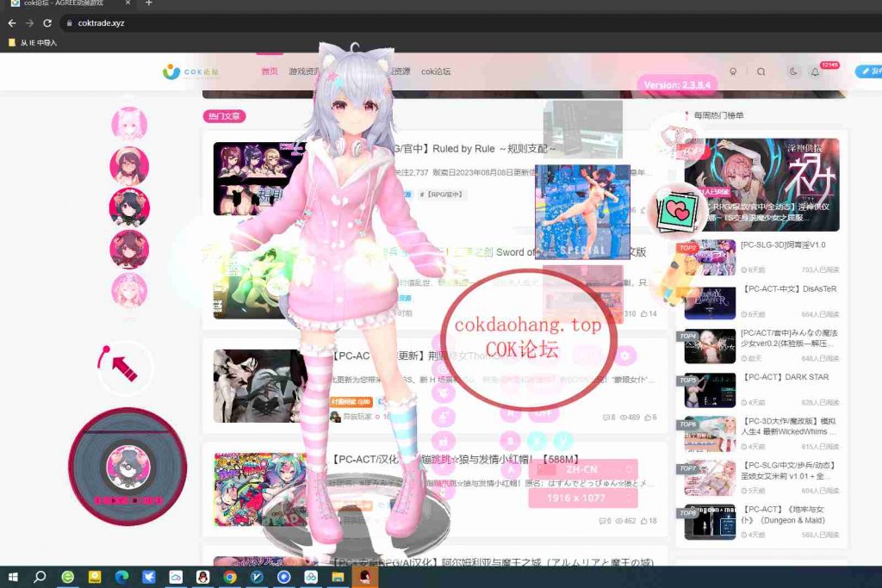Select the top pink-haired avatar in left sidebar
882x588 pixels.
(129, 124)
